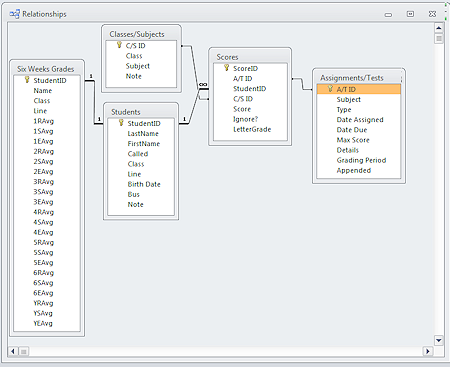Minimize the Relationships window
The width and height of the screenshot is (450, 367).
click(388, 15)
